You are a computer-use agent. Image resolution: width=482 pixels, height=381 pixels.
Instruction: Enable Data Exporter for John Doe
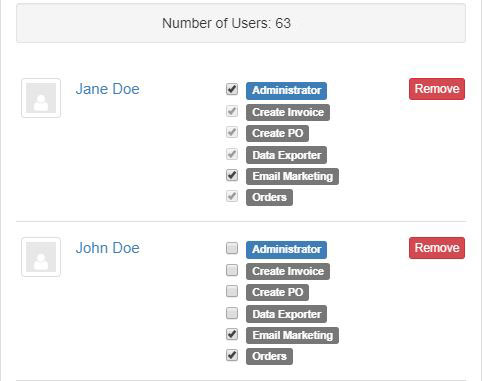pyautogui.click(x=232, y=313)
